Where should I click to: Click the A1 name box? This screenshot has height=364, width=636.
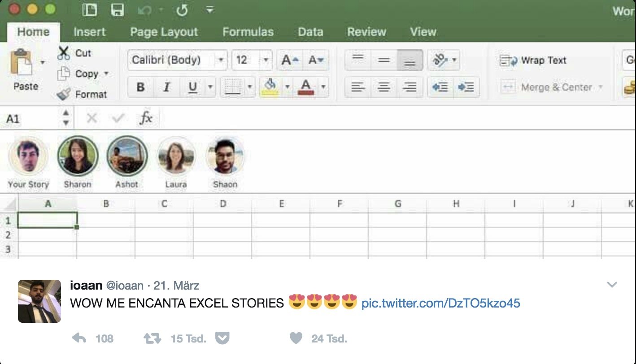click(30, 119)
